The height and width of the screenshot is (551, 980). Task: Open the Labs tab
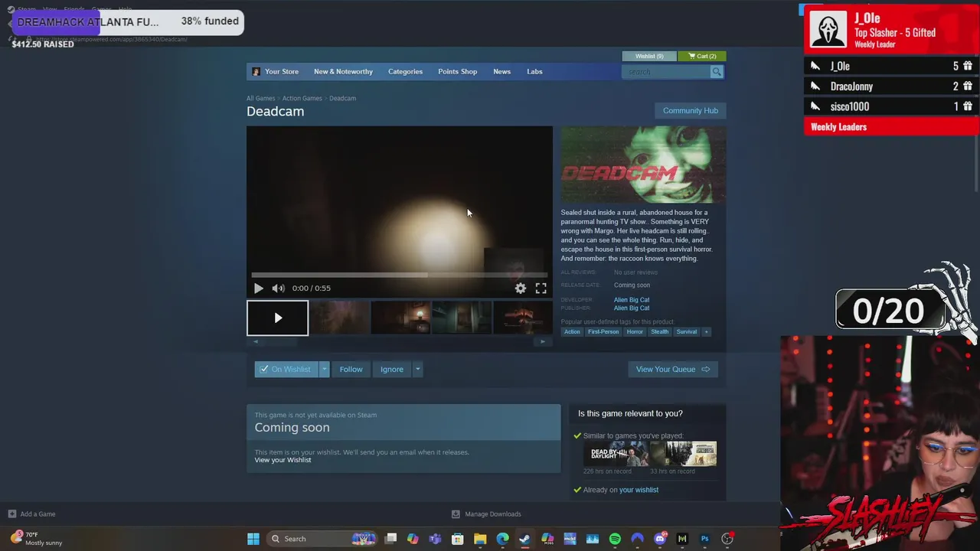(534, 72)
